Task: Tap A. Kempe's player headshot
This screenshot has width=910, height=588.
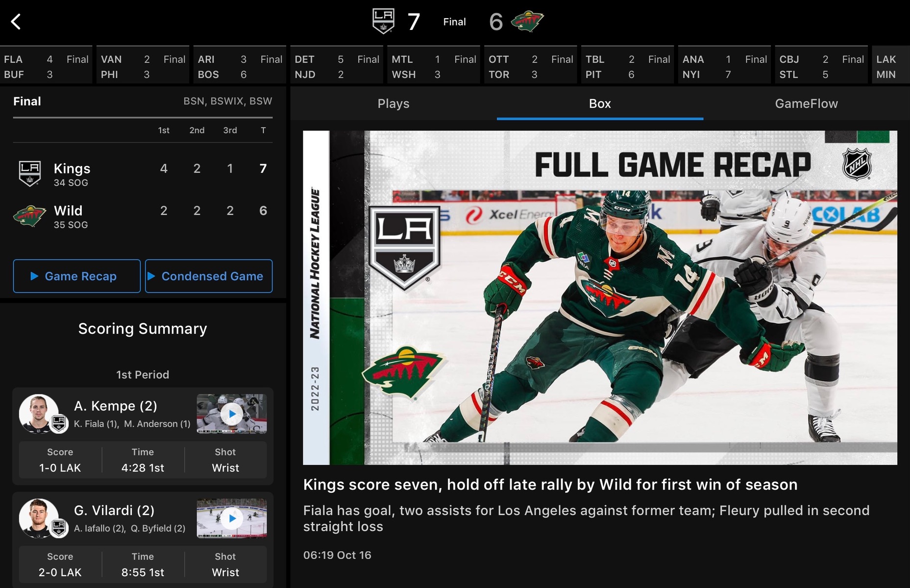Action: (x=39, y=414)
